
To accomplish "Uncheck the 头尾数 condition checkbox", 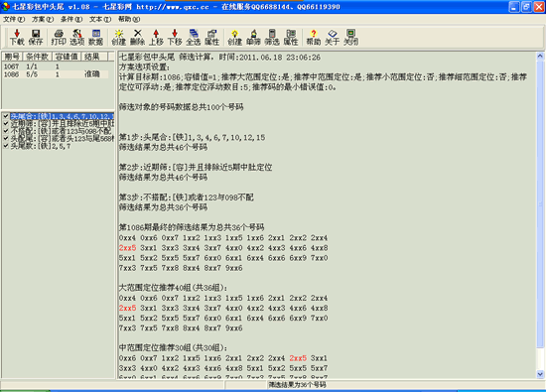I will pos(6,146).
